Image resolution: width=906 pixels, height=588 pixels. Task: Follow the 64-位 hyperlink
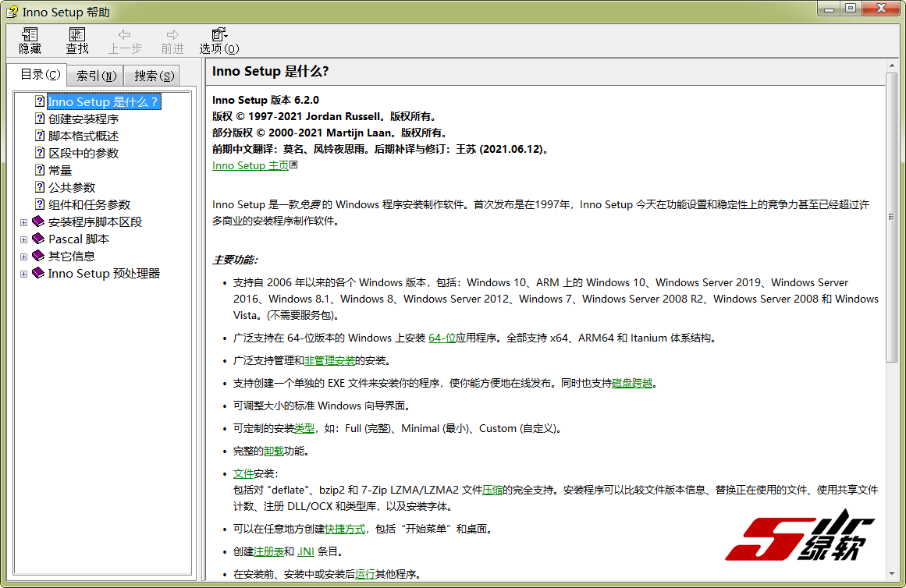442,338
